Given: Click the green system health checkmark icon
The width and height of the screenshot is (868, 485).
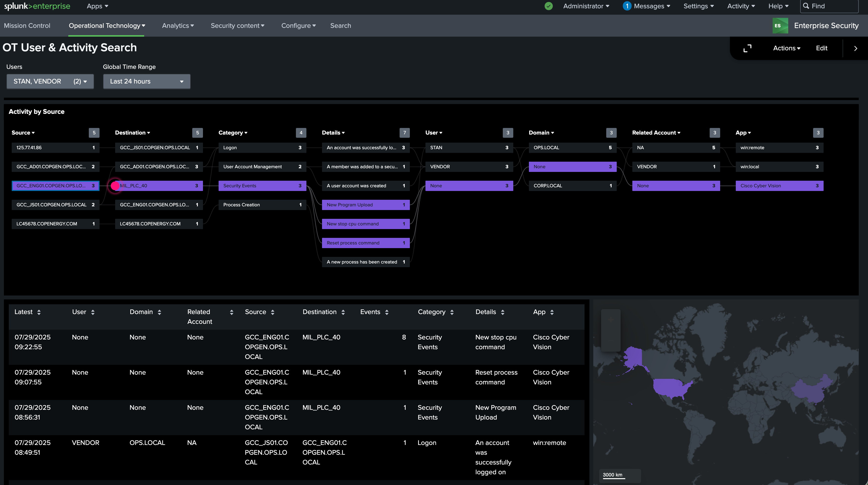Looking at the screenshot, I should click(549, 6).
